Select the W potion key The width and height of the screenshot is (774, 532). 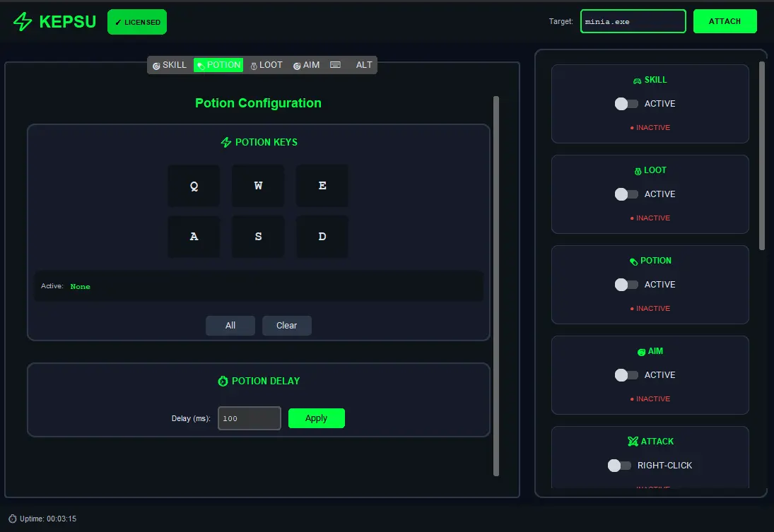pyautogui.click(x=258, y=186)
